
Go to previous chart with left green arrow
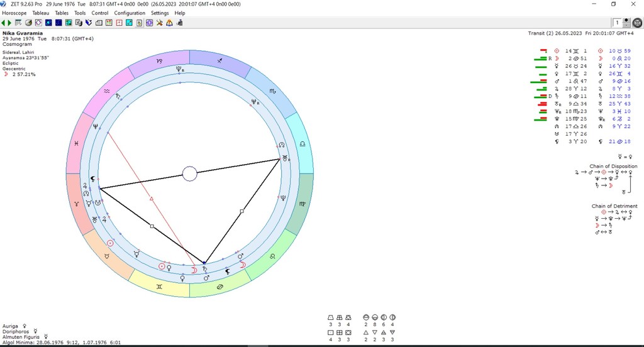pyautogui.click(x=4, y=23)
